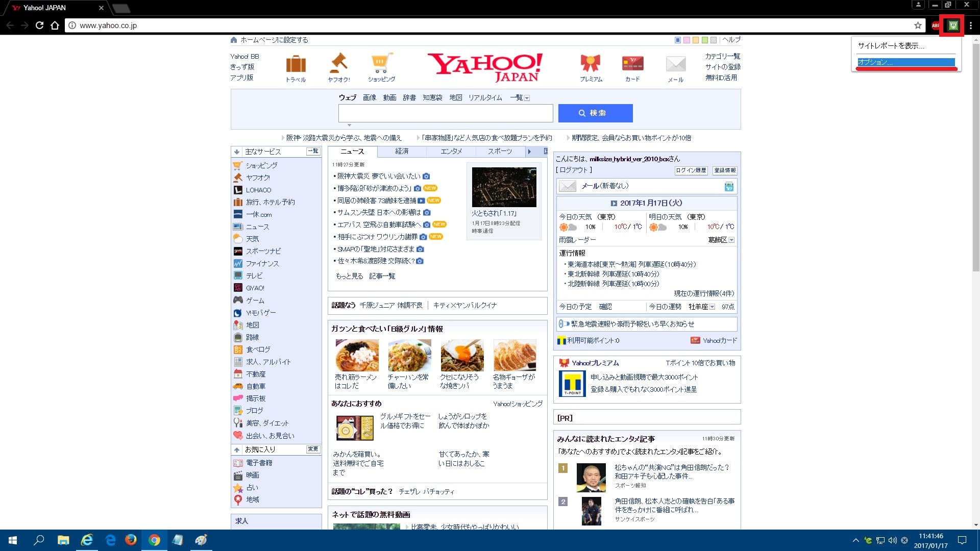Click the 食べログ sidebar icon

tap(238, 349)
